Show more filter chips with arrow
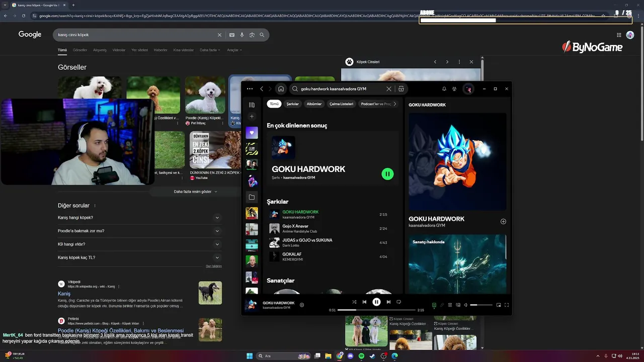Viewport: 644px width, 362px height. coord(395,104)
